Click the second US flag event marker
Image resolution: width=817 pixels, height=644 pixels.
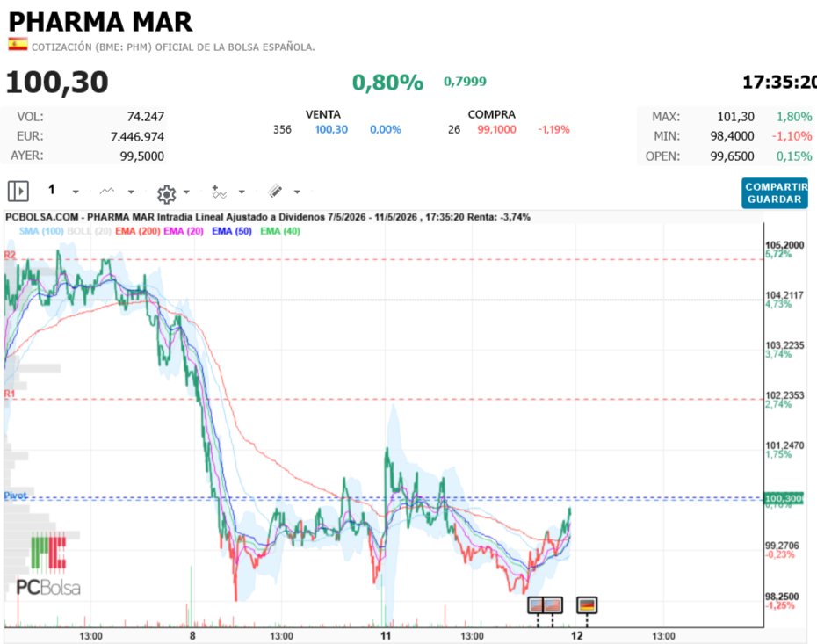[553, 605]
